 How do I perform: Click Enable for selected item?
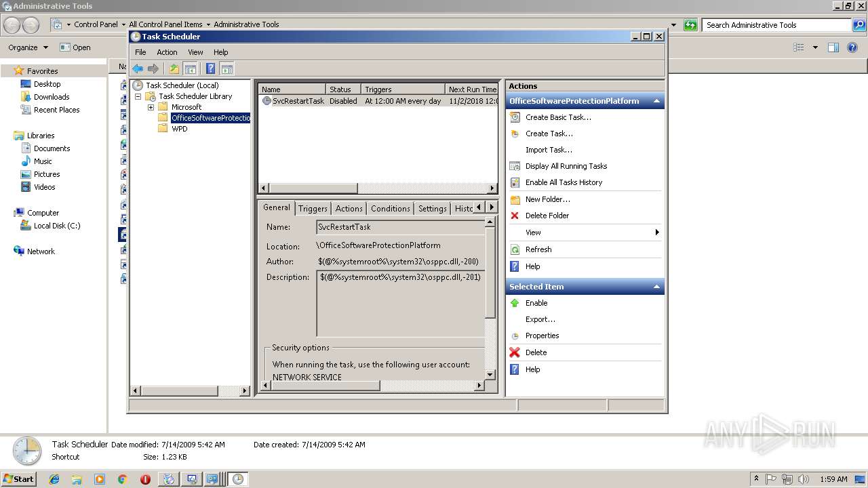[536, 303]
